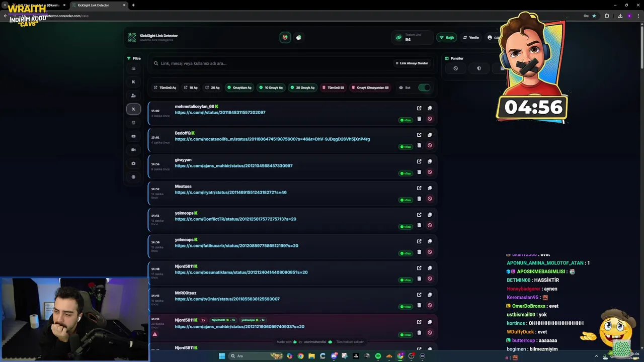Open the fatihucartr status link
Viewport: 644px width, 362px height.
[236, 245]
